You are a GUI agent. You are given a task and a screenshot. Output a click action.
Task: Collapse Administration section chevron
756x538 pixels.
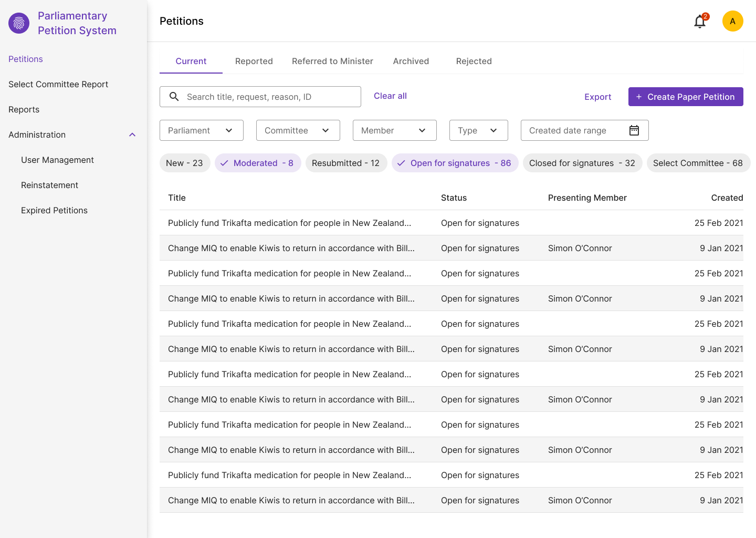(132, 134)
